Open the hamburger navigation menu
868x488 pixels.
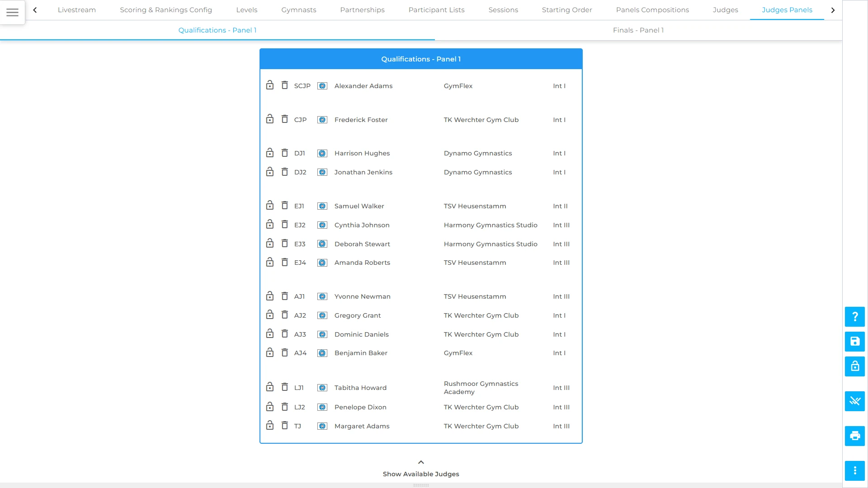(x=12, y=12)
